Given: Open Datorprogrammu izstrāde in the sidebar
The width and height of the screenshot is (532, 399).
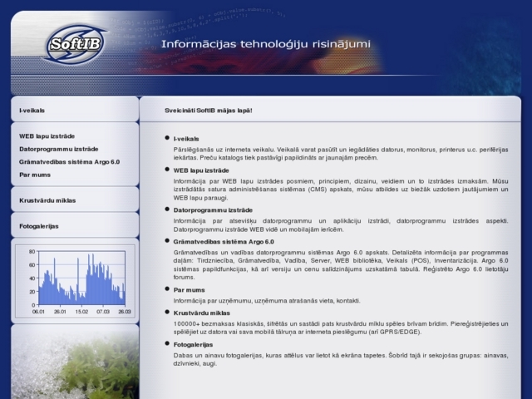Looking at the screenshot, I should tap(58, 149).
